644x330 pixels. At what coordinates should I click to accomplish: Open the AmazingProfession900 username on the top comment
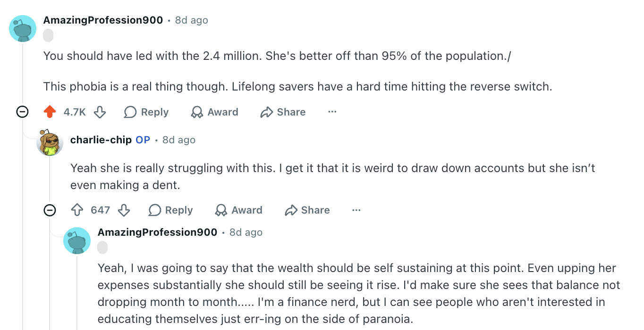(103, 20)
